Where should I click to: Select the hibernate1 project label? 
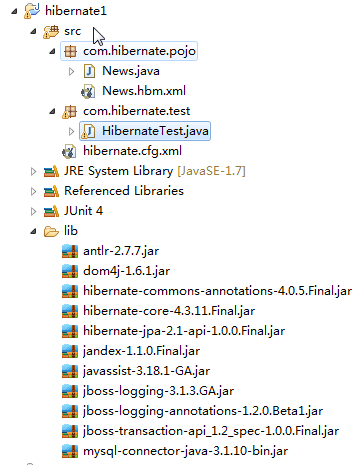pos(76,11)
